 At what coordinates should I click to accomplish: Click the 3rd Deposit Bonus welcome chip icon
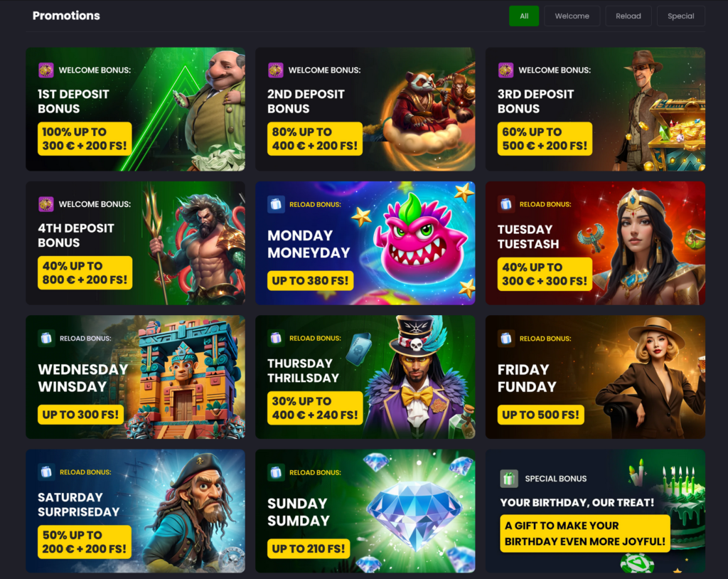click(505, 70)
